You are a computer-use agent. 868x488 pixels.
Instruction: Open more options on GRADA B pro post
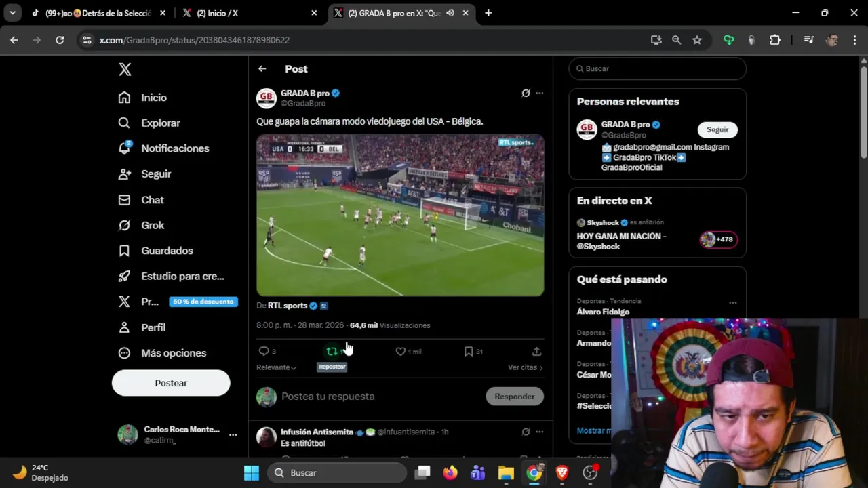click(x=540, y=94)
